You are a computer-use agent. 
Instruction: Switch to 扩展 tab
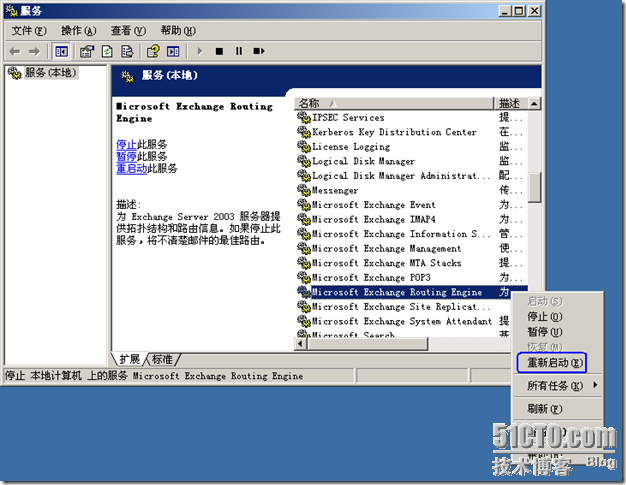129,359
